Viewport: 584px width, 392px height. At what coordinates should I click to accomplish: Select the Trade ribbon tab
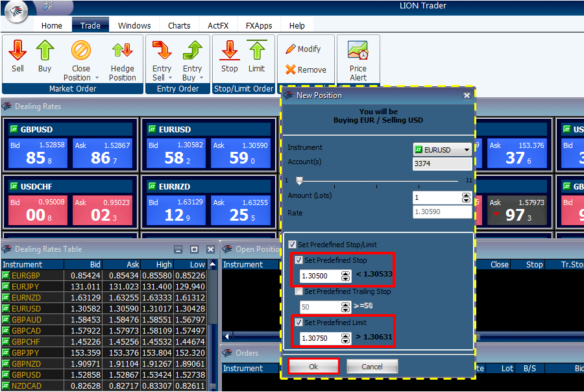pyautogui.click(x=90, y=25)
